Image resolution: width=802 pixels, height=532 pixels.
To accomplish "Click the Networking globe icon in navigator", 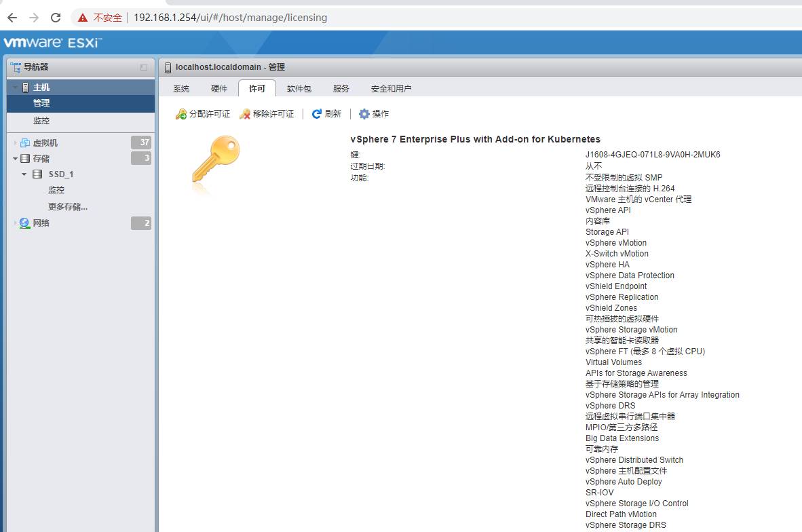I will point(25,223).
